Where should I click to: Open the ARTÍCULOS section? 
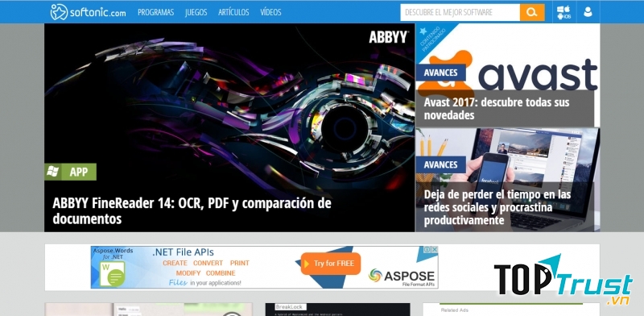(233, 12)
